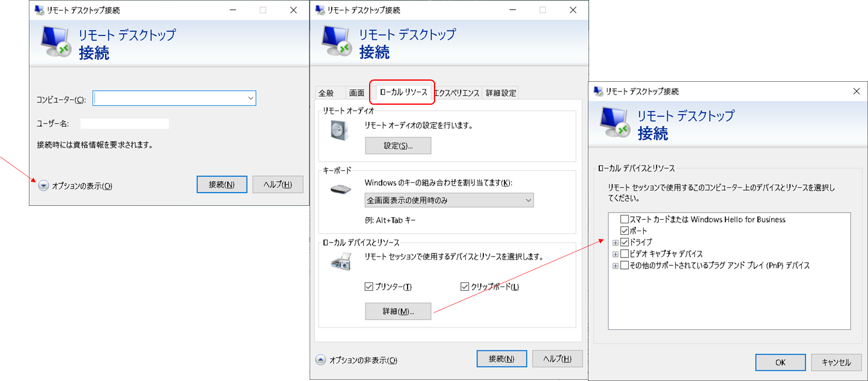Toggle the プリンター checkbox
Screen dimensions: 868x381
pyautogui.click(x=368, y=287)
